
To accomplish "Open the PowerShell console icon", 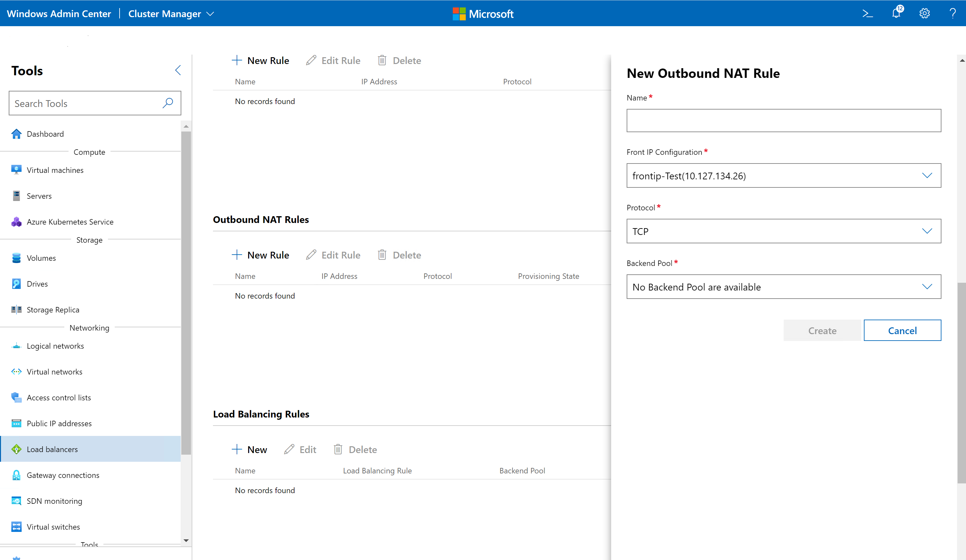I will pyautogui.click(x=867, y=14).
